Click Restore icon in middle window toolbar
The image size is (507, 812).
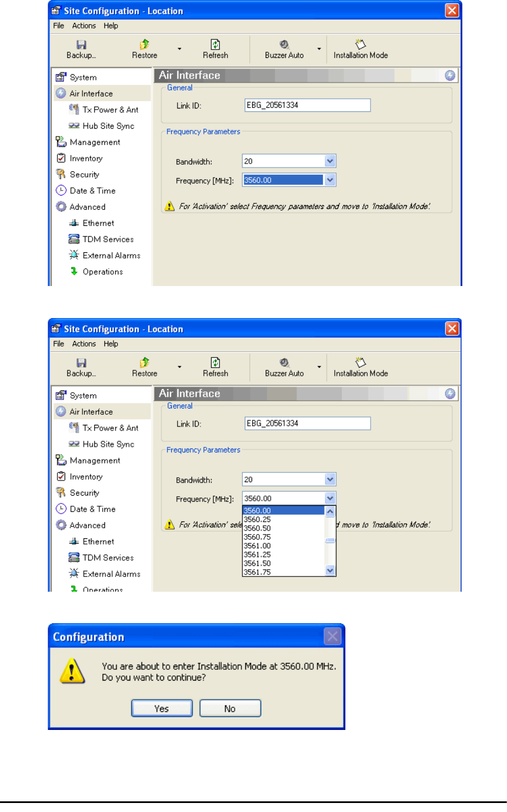[144, 362]
